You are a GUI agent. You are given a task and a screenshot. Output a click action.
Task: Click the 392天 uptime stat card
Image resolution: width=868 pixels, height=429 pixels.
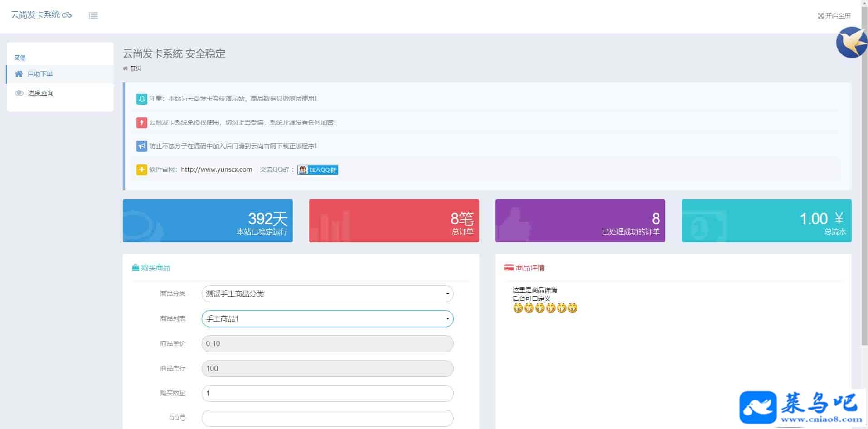click(x=208, y=221)
